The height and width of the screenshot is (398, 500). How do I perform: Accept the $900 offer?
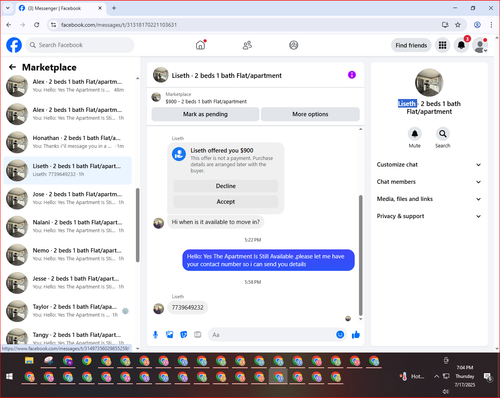226,202
